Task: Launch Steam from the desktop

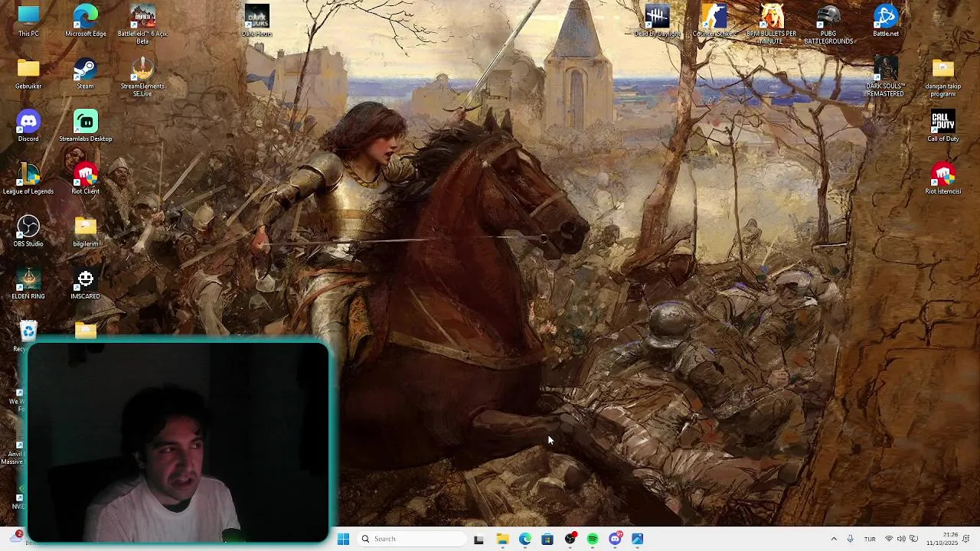Action: click(x=85, y=73)
